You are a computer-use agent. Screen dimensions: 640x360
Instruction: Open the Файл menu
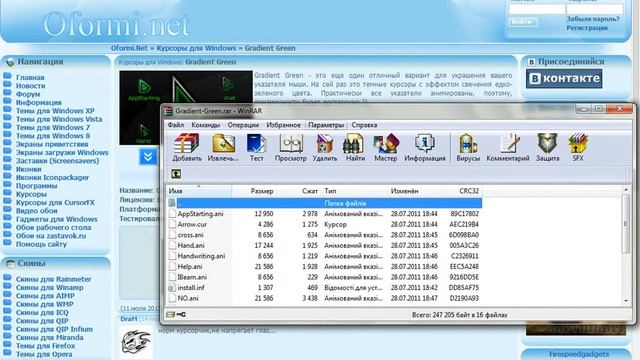176,125
